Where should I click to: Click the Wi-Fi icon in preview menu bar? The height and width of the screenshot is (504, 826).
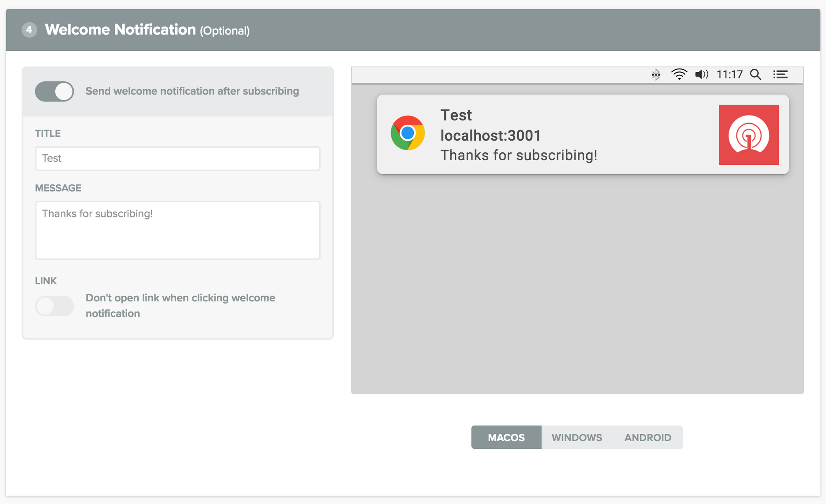point(679,74)
